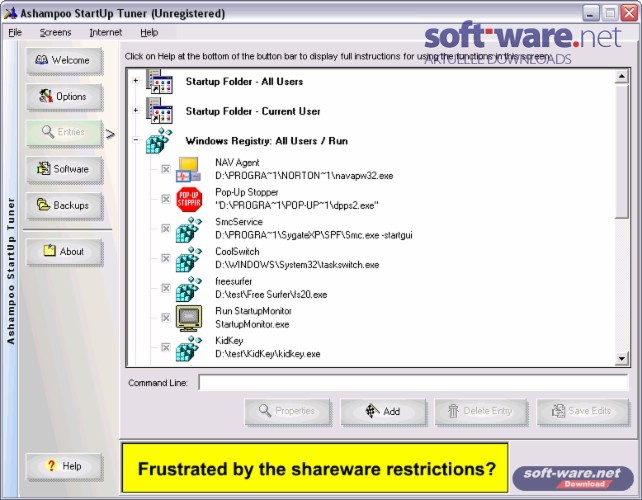Click the list scrollbar down arrow

point(622,359)
